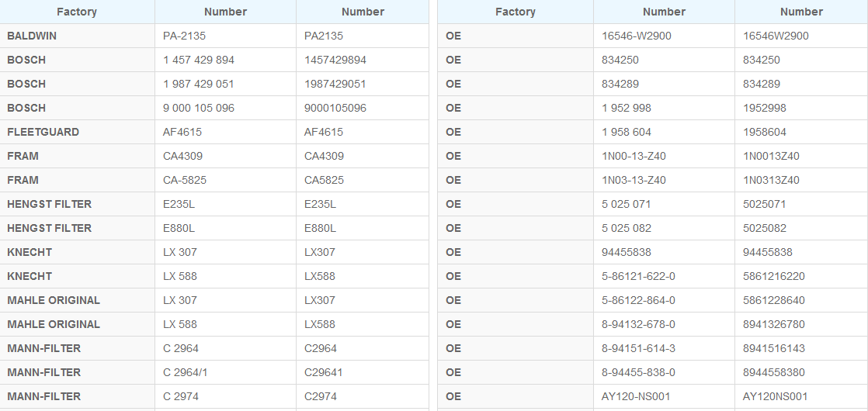Screen dimensions: 868x411
Task: Click part number PA-2135
Action: pyautogui.click(x=185, y=36)
